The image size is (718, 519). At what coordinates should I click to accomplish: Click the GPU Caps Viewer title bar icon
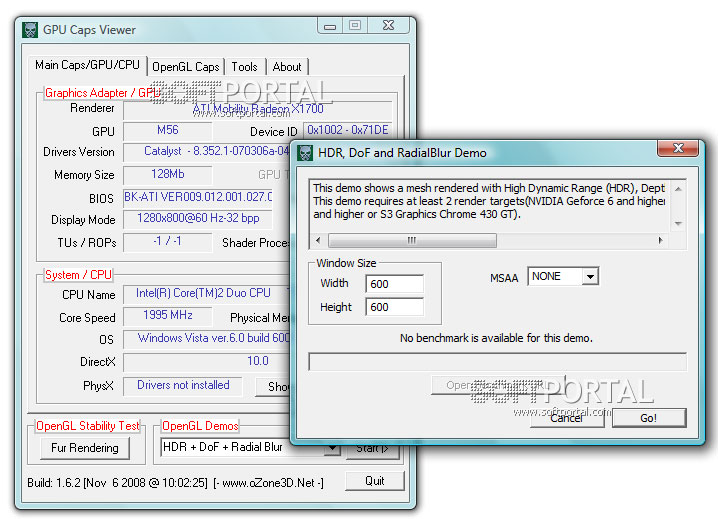[30, 30]
